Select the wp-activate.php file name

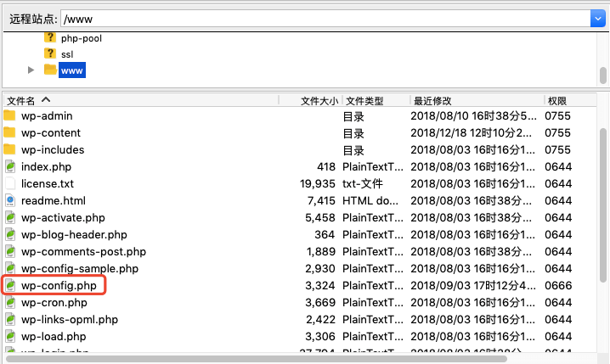pos(63,218)
